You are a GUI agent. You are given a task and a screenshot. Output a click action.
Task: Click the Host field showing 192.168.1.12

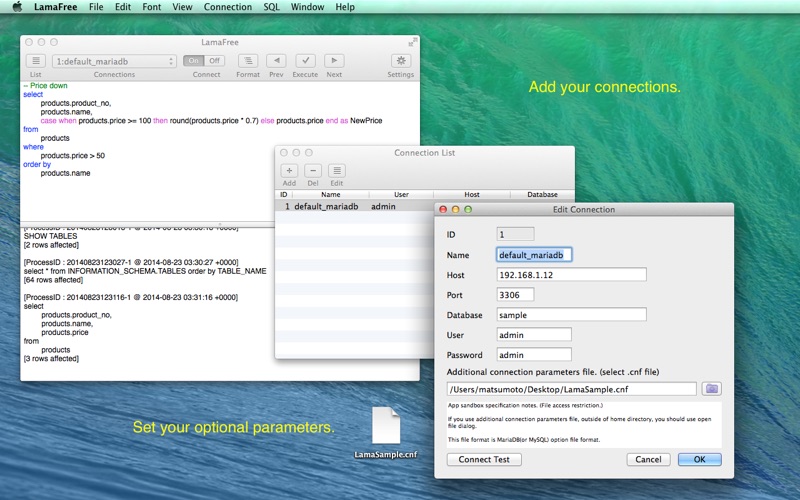pos(571,274)
